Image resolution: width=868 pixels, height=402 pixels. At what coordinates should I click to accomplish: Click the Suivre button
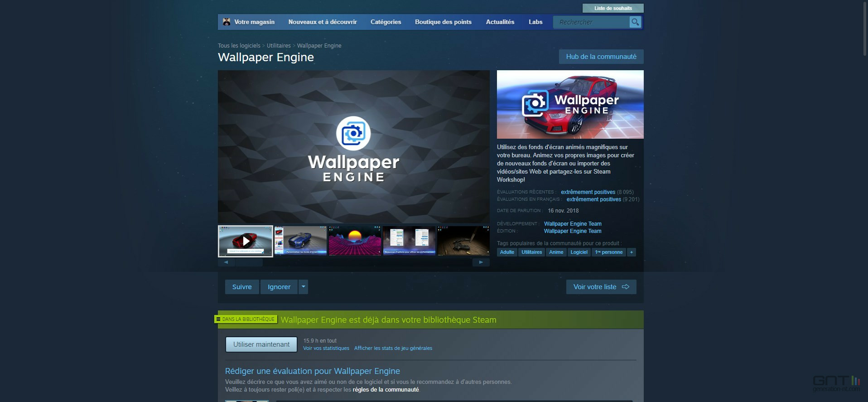tap(242, 287)
